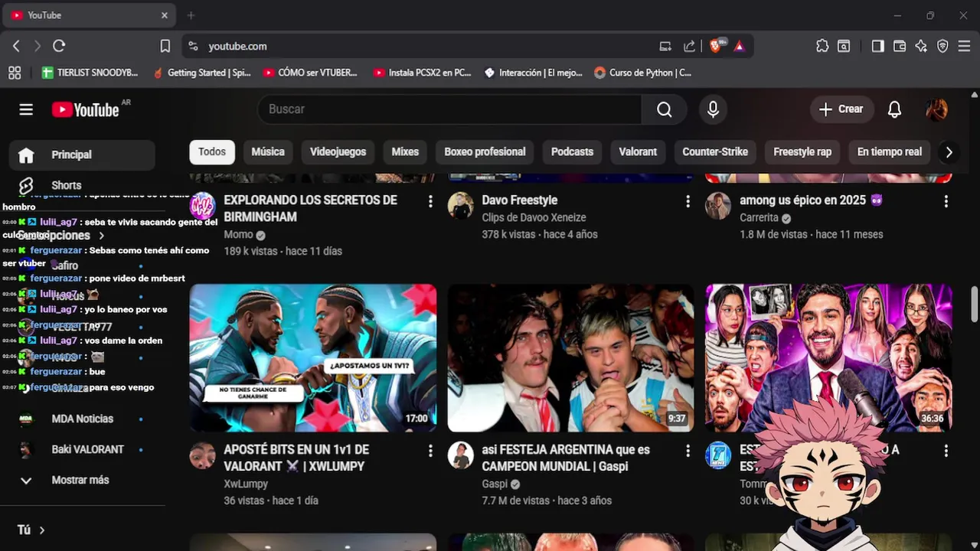This screenshot has width=980, height=551.
Task: Open the bookmarks bar apps grid icon
Action: [x=15, y=73]
